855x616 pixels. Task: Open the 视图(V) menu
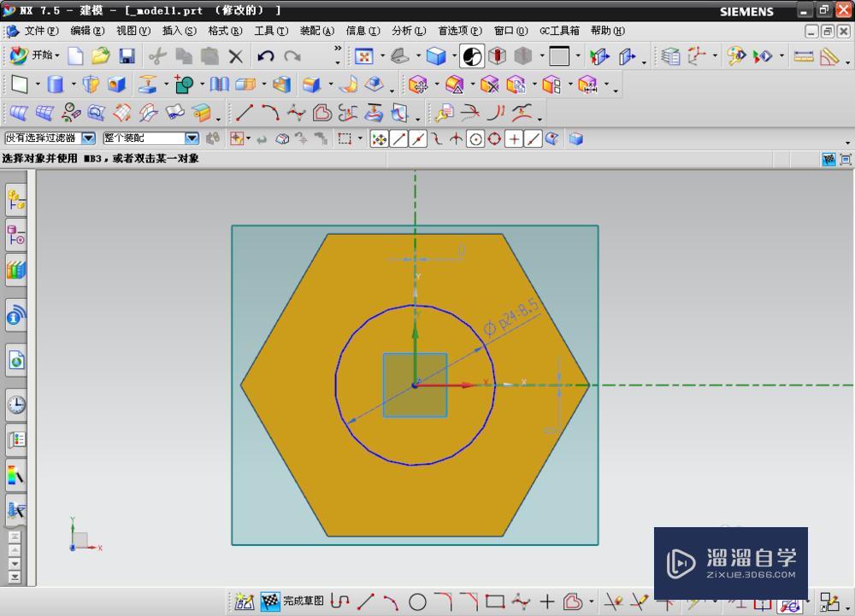tap(133, 31)
